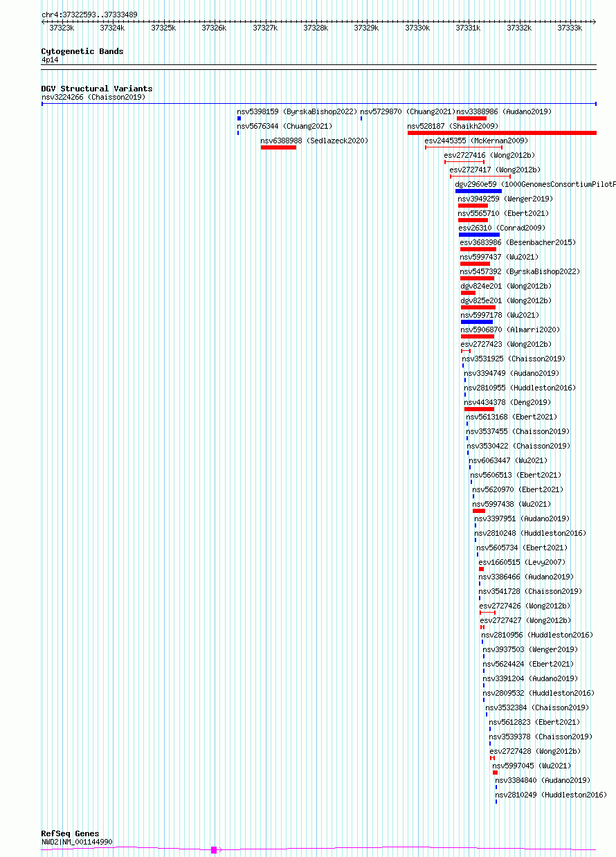Select the nsv3394749 (Audano2019) label

point(511,373)
